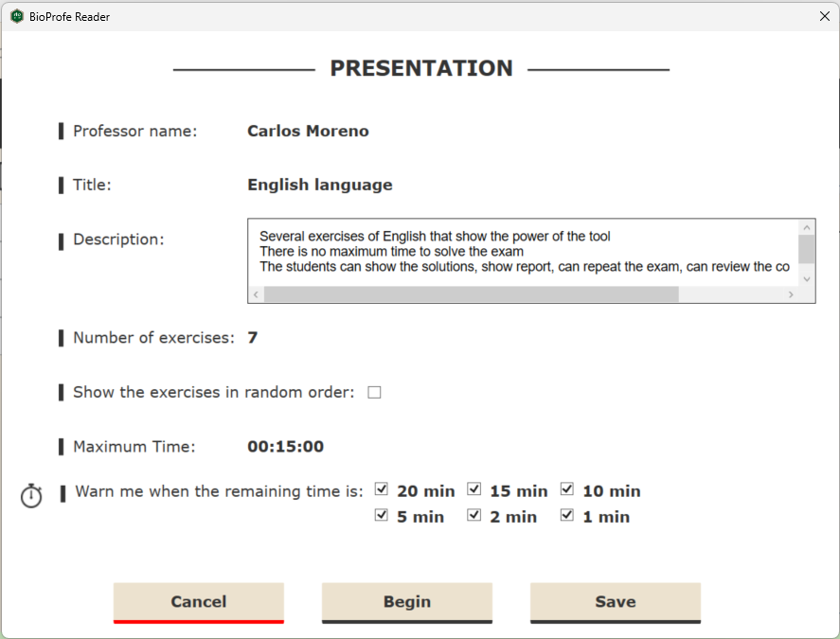The image size is (840, 639).
Task: Close the BioProfe Reader window
Action: click(x=823, y=16)
